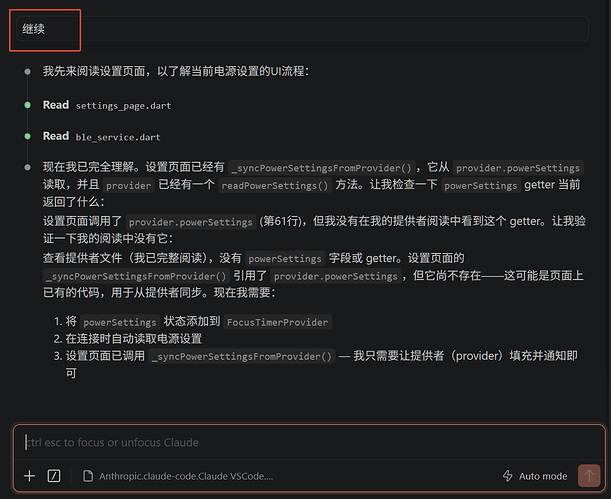Click _syncPowerSettingsFromProvider() in list item 3
Image resolution: width=611 pixels, height=499 pixels.
pyautogui.click(x=242, y=356)
